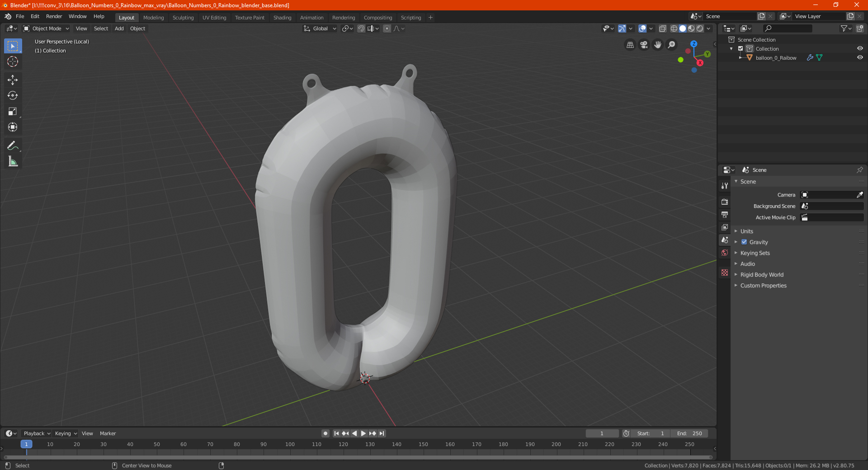The width and height of the screenshot is (868, 470).
Task: Toggle proportional editing button
Action: 387,28
